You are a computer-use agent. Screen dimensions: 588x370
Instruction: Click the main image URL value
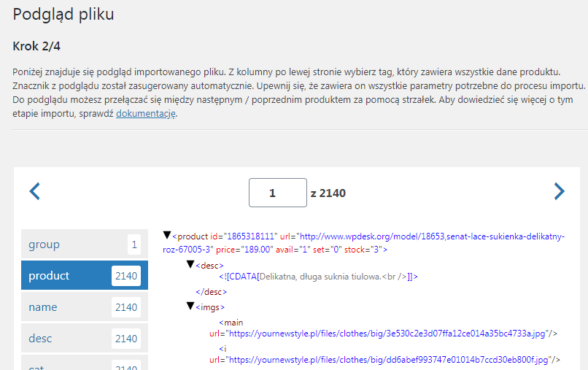coord(387,334)
